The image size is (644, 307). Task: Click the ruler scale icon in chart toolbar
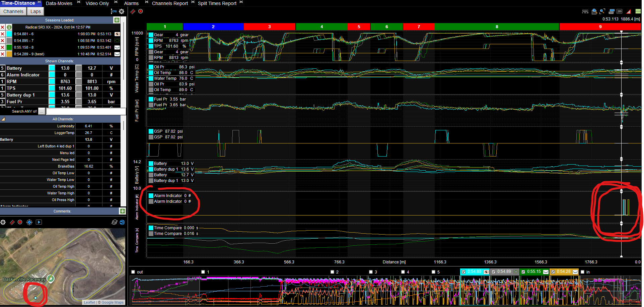click(x=585, y=11)
